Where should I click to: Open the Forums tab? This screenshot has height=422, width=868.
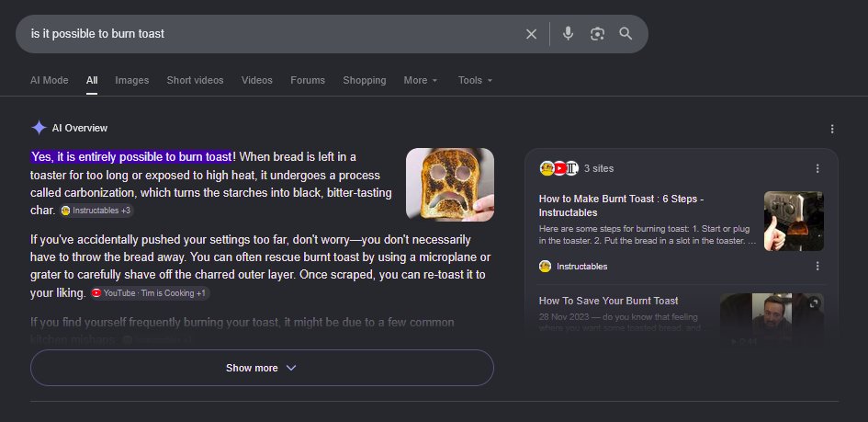308,80
